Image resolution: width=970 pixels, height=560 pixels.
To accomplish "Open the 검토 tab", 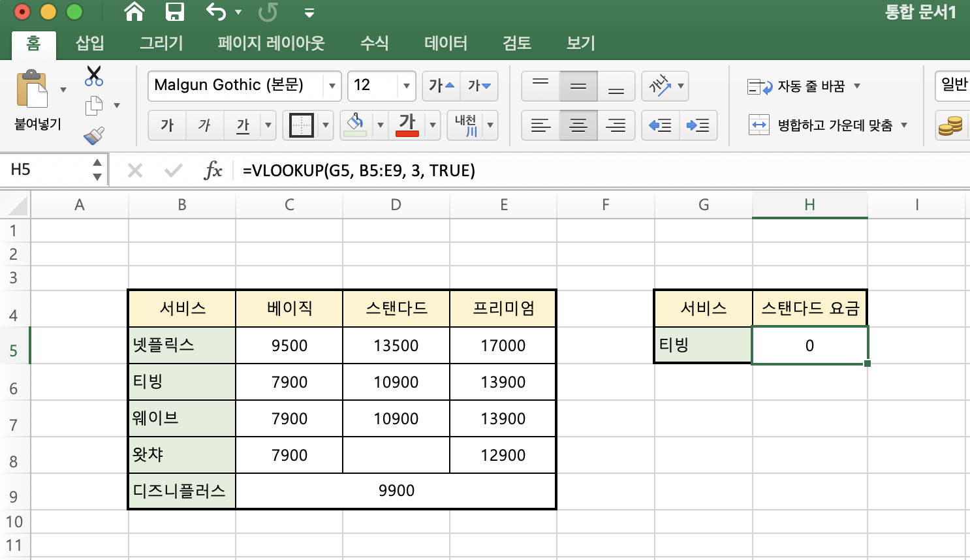I will pos(517,43).
